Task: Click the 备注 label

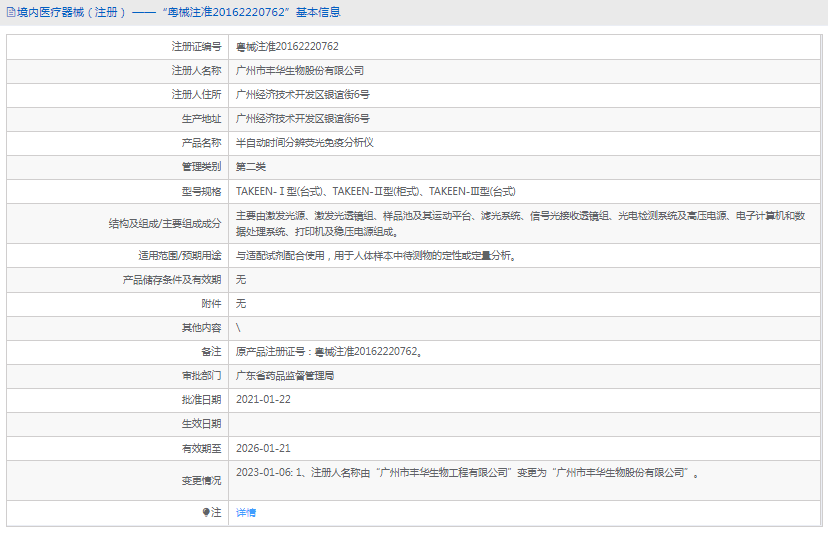Action: coord(211,352)
